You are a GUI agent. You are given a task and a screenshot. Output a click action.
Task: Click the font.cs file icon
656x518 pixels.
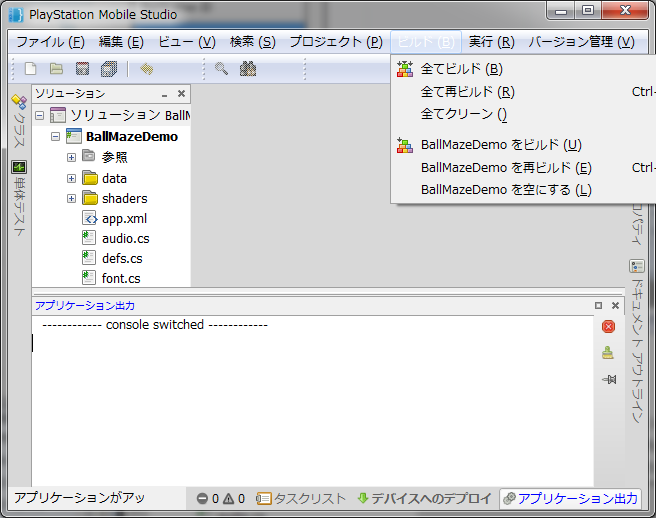coord(89,278)
